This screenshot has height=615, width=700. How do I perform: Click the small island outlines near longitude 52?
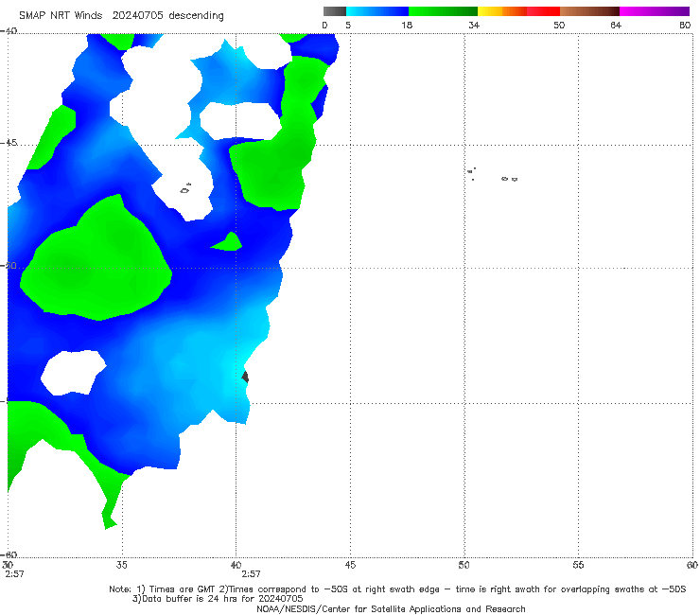509,179
